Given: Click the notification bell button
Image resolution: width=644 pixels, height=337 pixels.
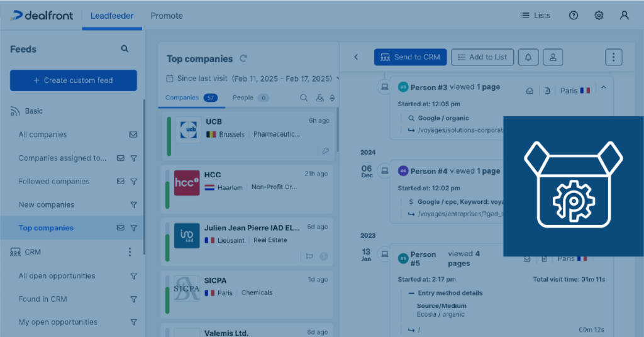Looking at the screenshot, I should [x=528, y=57].
